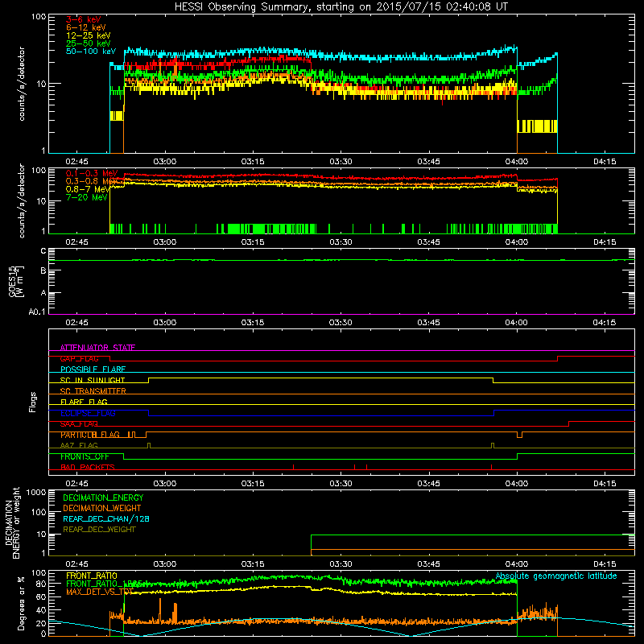Click the 03:15 tick under the top plot
The width and height of the screenshot is (644, 644).
253,162
